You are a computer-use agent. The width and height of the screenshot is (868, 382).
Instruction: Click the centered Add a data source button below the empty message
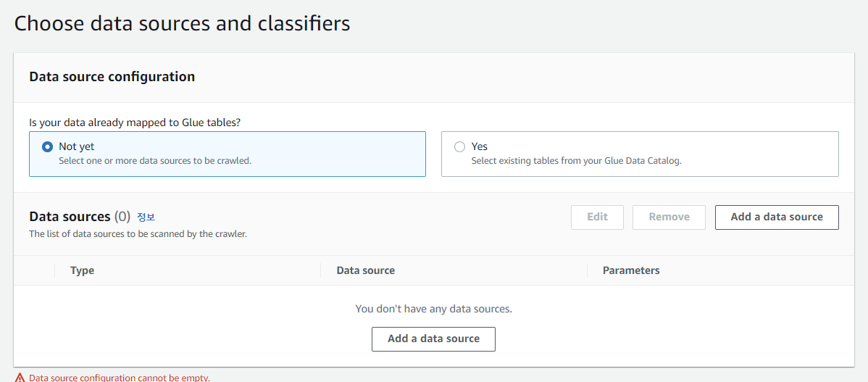(x=433, y=339)
